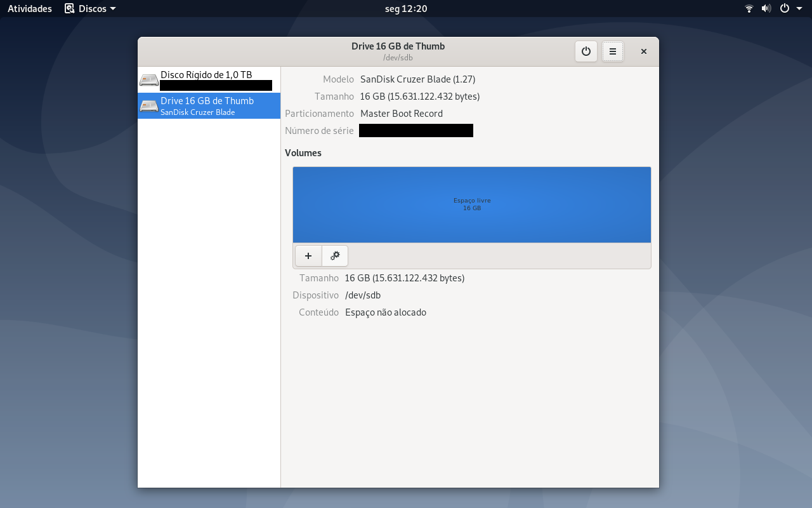Click the SanDisk Cruzer Blade model text
The height and width of the screenshot is (508, 812).
point(418,79)
